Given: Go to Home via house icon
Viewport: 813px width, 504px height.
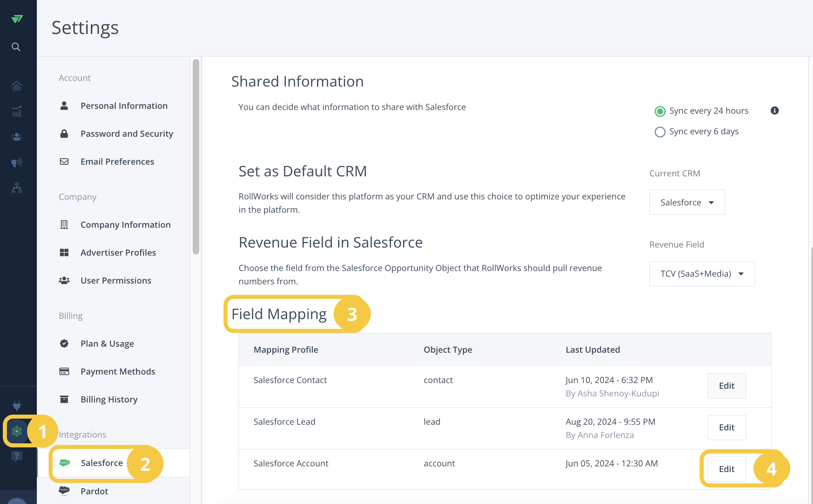Looking at the screenshot, I should tap(17, 86).
